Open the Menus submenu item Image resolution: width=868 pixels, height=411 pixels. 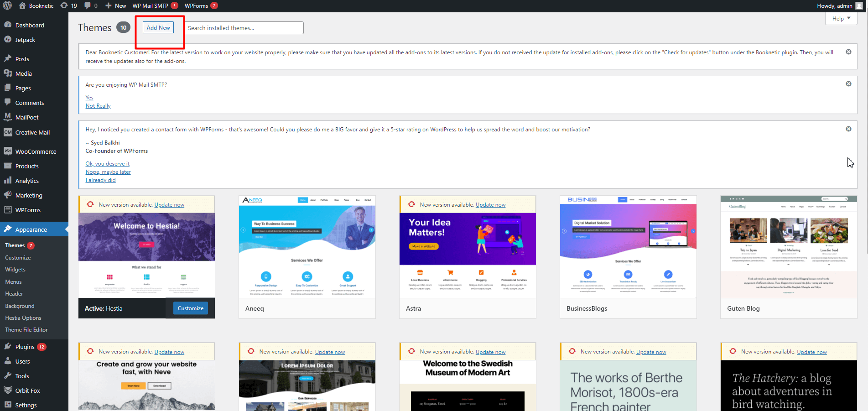click(13, 282)
